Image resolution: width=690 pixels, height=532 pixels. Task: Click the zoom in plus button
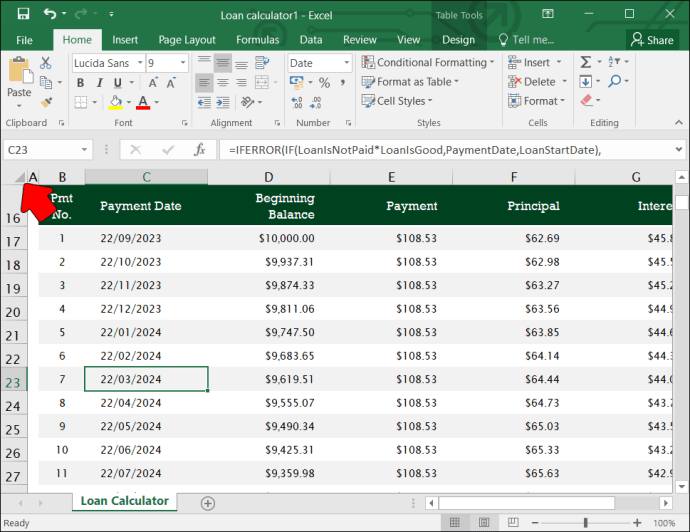[x=637, y=522]
